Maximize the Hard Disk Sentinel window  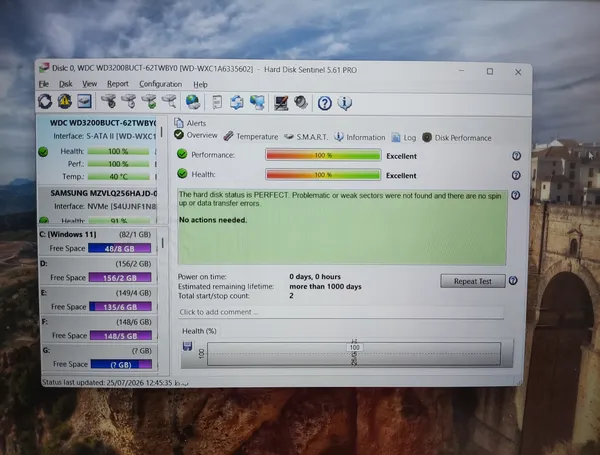coord(490,72)
